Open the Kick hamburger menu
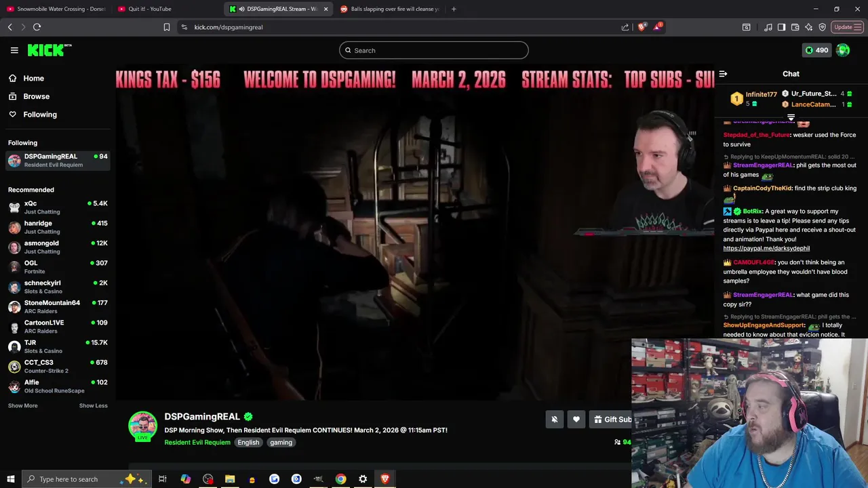Screen dimensions: 868x488 click(14, 50)
